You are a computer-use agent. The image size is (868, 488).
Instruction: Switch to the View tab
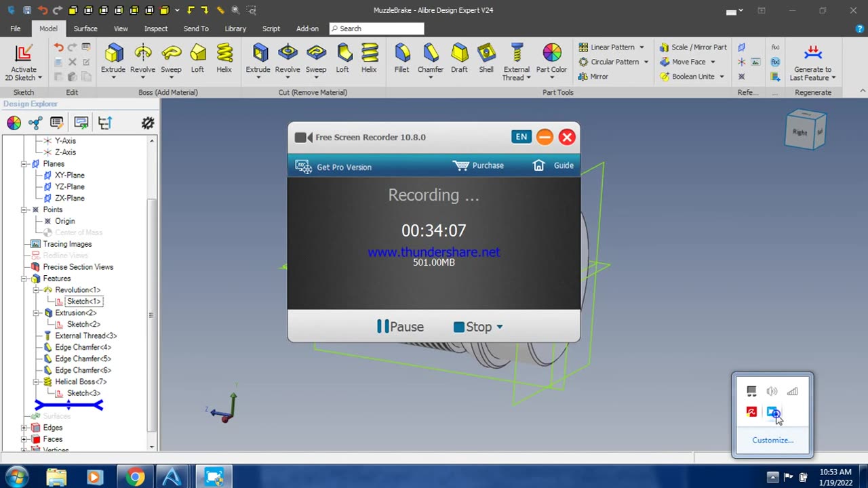[121, 28]
